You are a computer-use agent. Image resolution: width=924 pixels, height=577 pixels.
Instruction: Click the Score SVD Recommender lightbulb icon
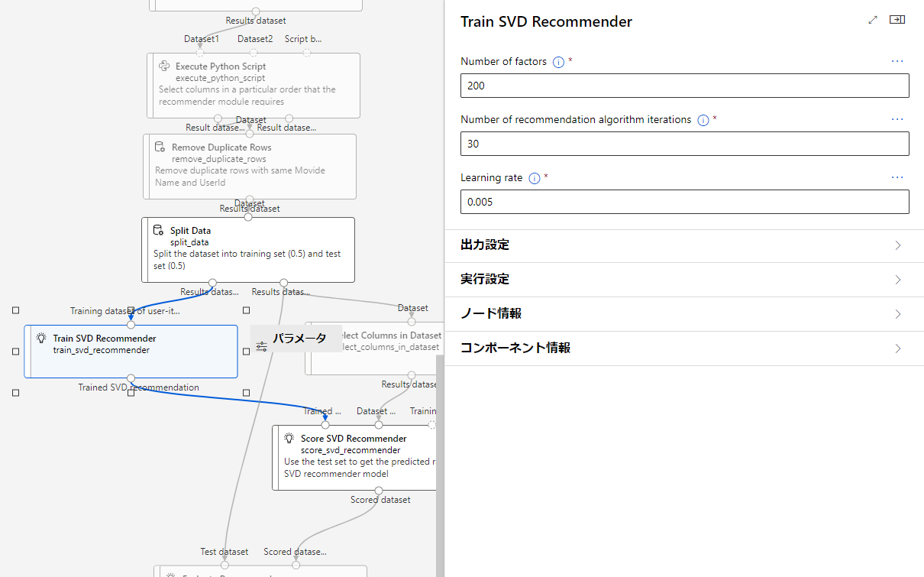point(289,438)
